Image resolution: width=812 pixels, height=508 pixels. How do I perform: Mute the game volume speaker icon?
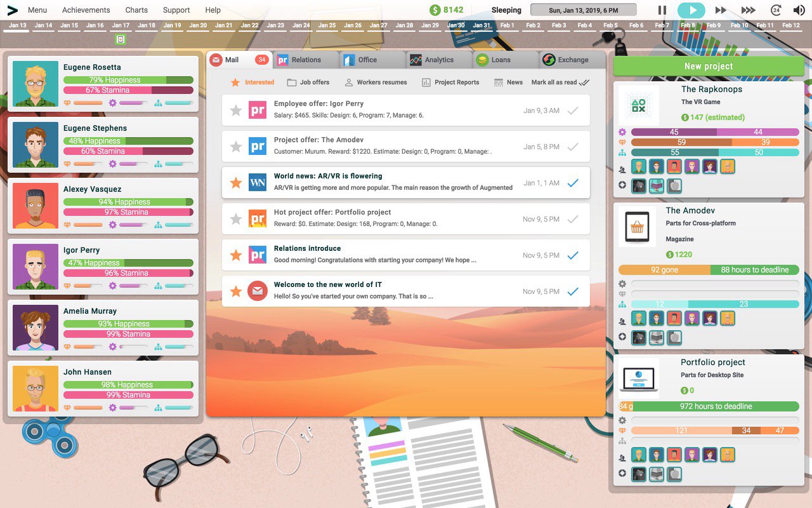[798, 10]
